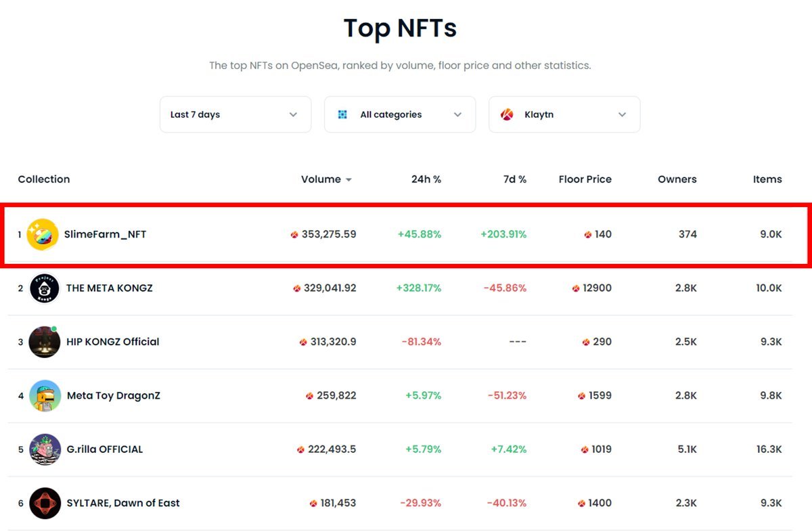The width and height of the screenshot is (812, 532).
Task: Click the All categories grid icon
Action: click(342, 114)
